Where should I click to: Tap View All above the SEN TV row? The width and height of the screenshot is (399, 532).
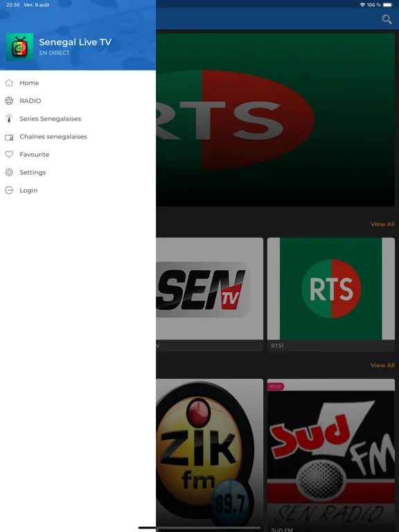click(382, 224)
